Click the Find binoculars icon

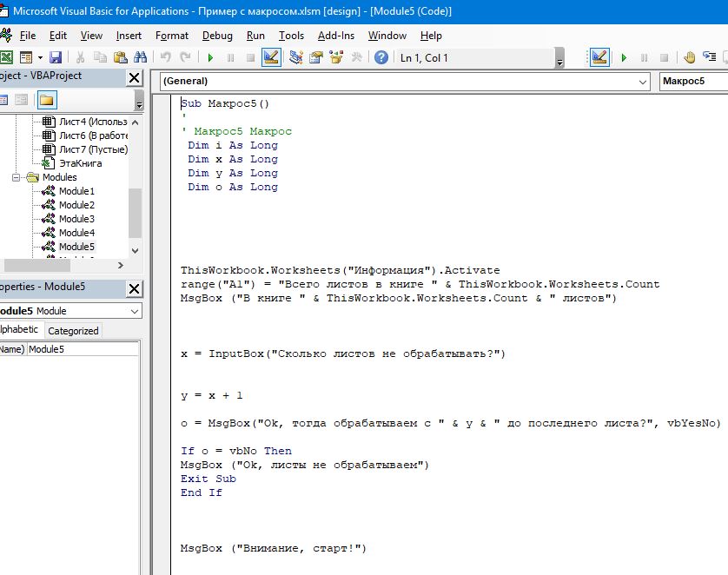tap(140, 57)
